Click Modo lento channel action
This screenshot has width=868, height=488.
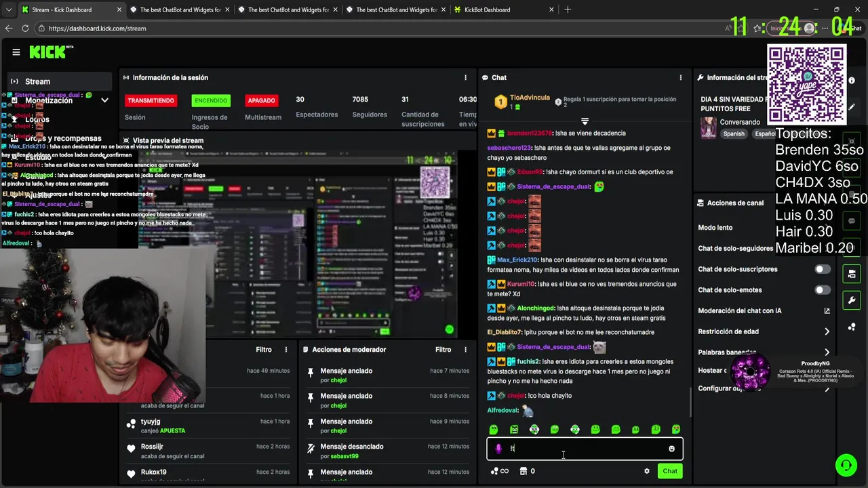pos(715,228)
